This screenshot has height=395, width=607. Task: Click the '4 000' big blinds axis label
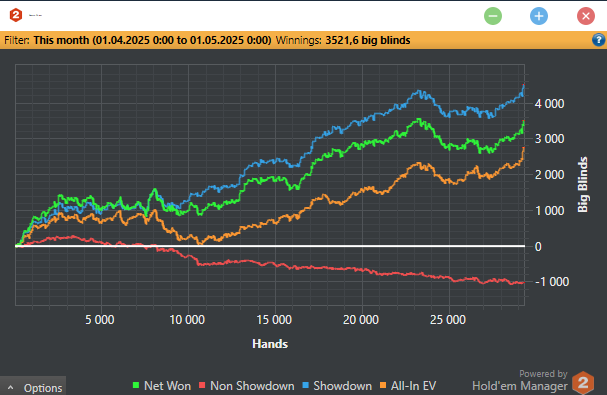click(x=549, y=104)
